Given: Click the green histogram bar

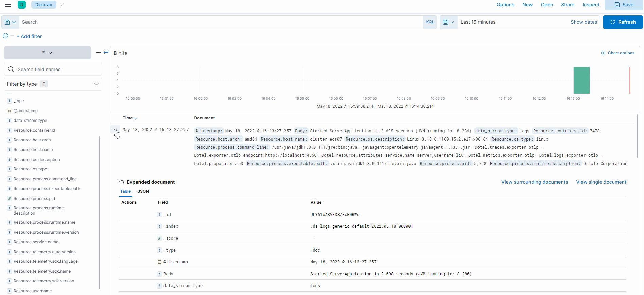Looking at the screenshot, I should click(x=581, y=80).
